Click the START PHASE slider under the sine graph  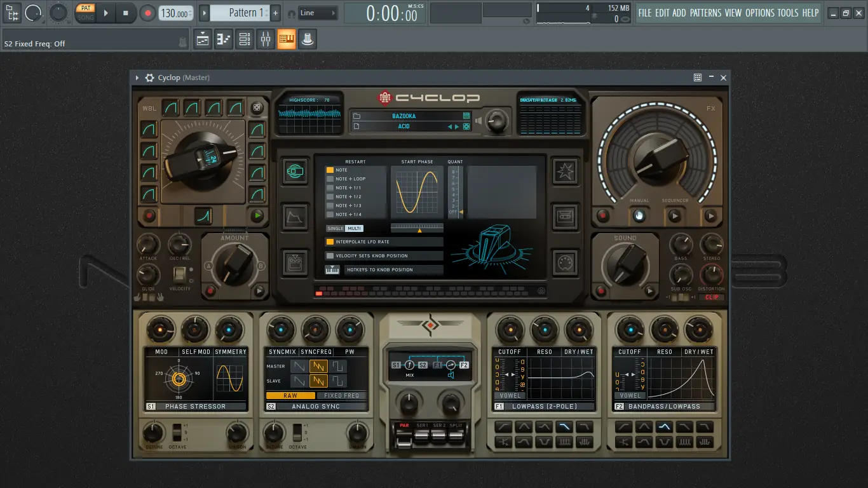click(x=417, y=227)
